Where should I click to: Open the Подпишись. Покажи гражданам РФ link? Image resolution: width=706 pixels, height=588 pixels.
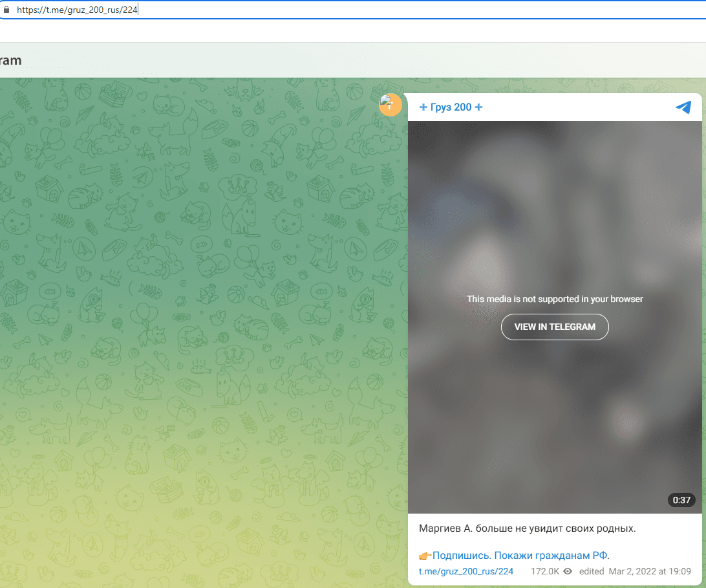point(520,556)
